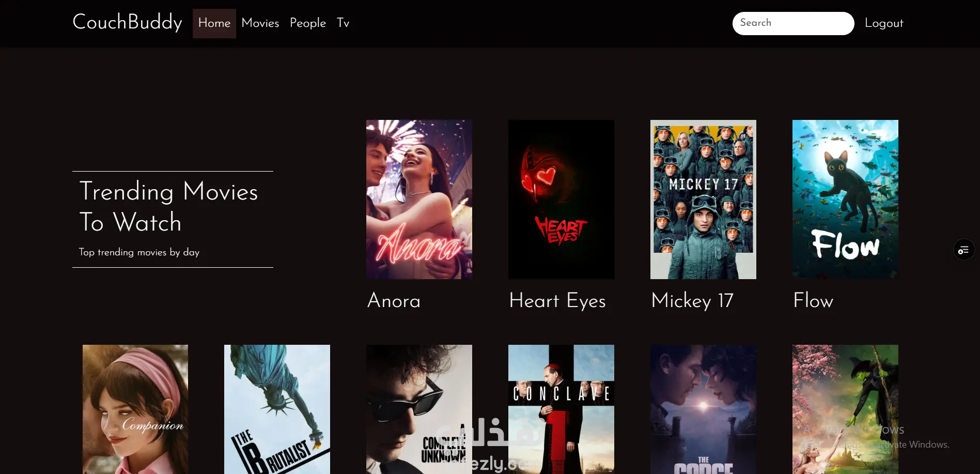
Task: Click the CouchBuddy logo
Action: pyautogui.click(x=127, y=23)
